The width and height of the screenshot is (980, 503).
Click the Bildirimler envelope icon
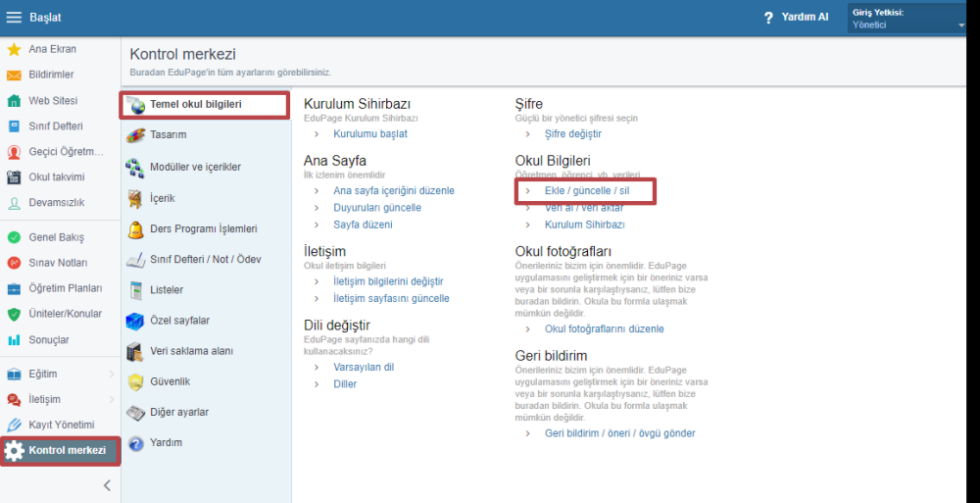tap(14, 75)
